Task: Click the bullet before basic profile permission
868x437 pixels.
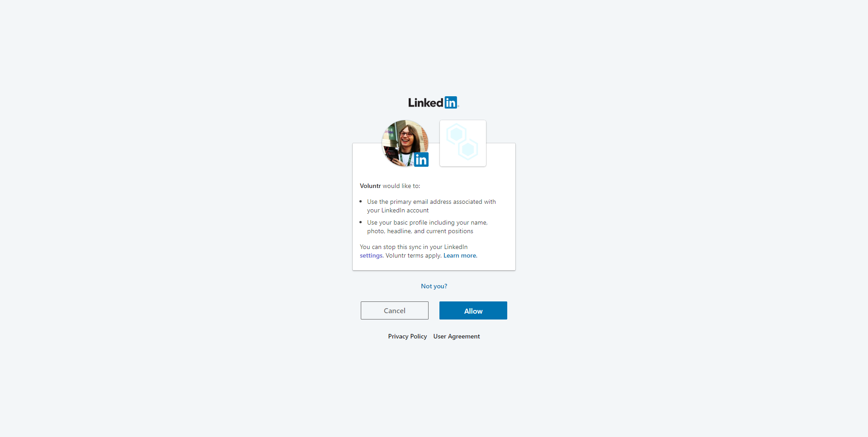Action: click(361, 222)
